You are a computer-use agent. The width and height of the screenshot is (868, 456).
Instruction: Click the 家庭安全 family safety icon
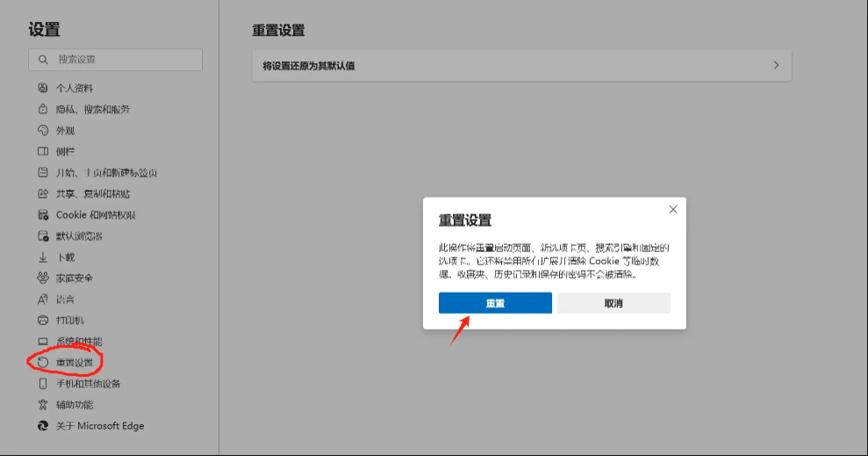coord(42,278)
